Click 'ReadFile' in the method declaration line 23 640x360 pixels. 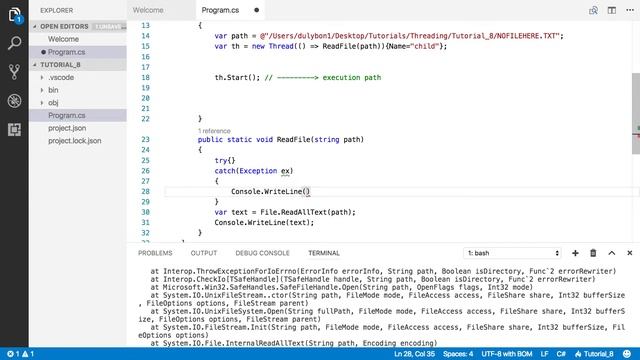(x=293, y=140)
